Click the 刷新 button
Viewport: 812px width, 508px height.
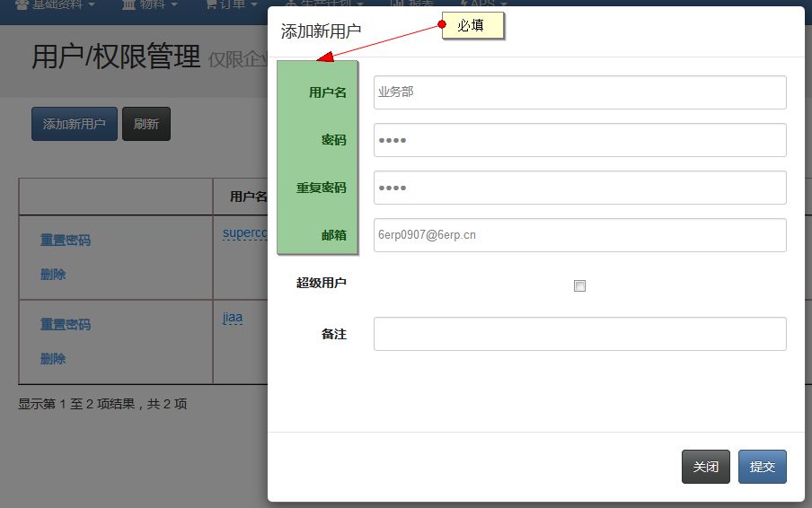click(146, 124)
